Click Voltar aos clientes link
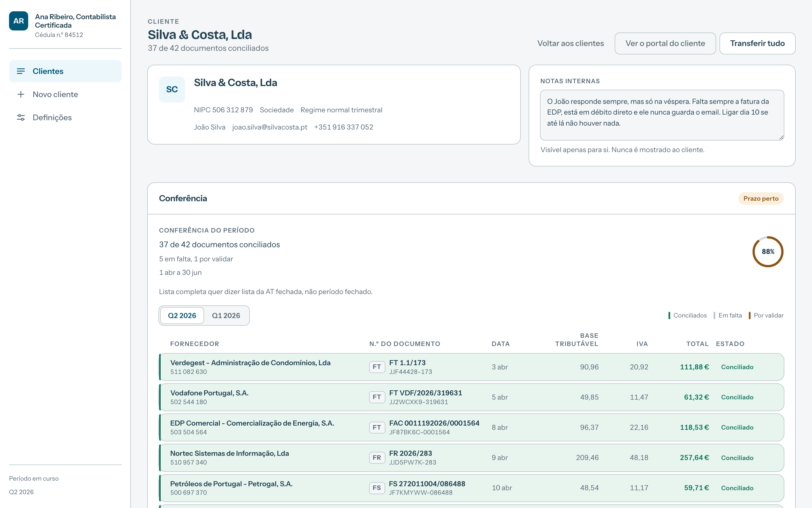 click(x=570, y=43)
